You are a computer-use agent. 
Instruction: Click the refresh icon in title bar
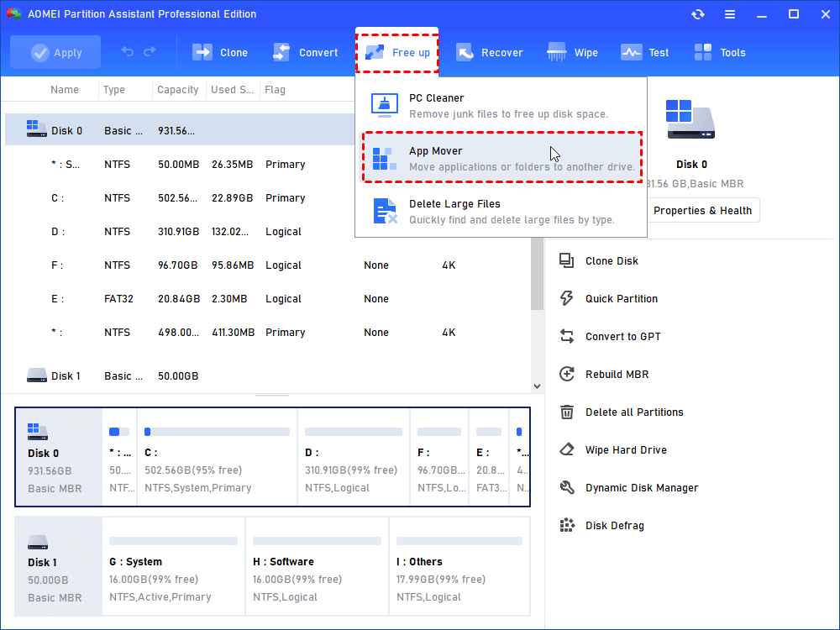pyautogui.click(x=697, y=14)
